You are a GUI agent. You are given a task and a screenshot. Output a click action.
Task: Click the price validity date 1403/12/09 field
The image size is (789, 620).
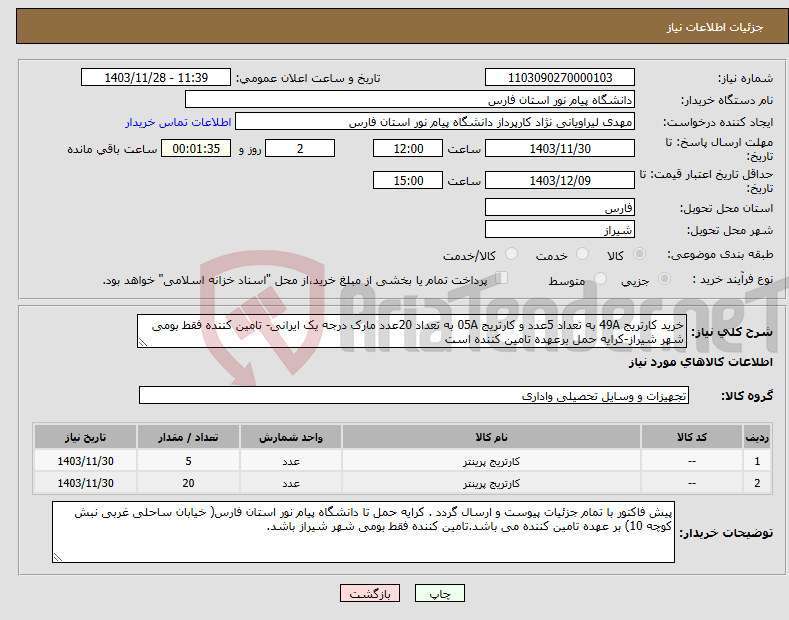[560, 180]
